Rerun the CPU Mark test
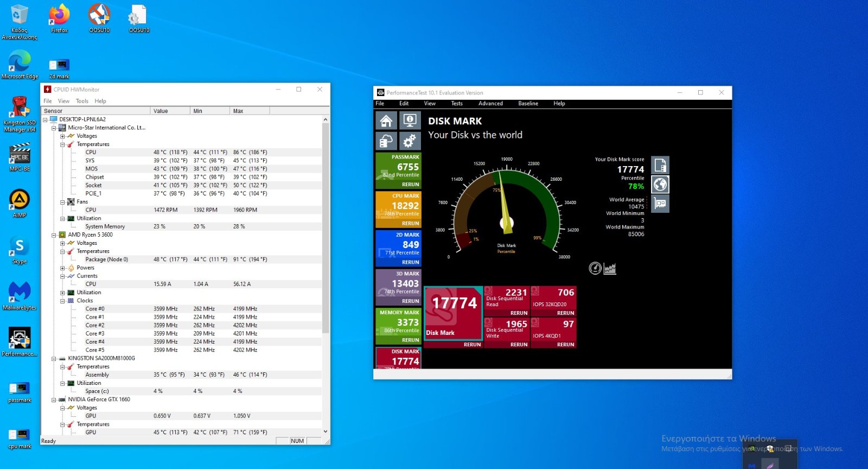Screen dimensions: 868x469 click(410, 224)
